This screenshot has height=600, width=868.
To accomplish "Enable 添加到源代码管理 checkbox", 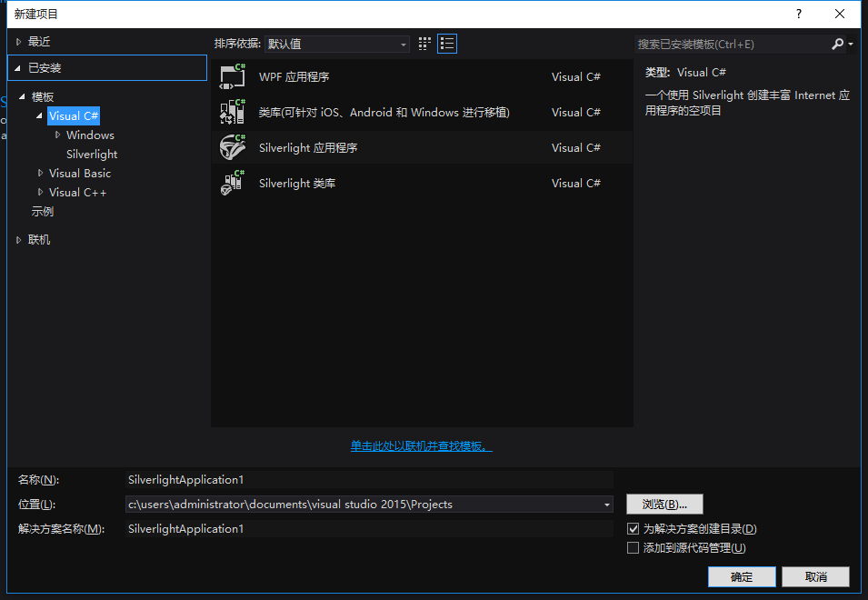I will click(633, 548).
